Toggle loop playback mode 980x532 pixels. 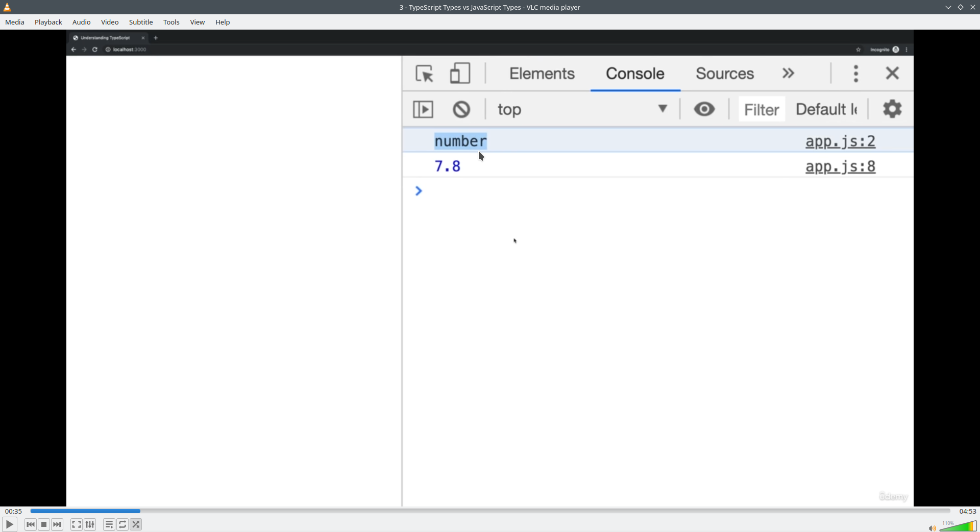pyautogui.click(x=122, y=524)
